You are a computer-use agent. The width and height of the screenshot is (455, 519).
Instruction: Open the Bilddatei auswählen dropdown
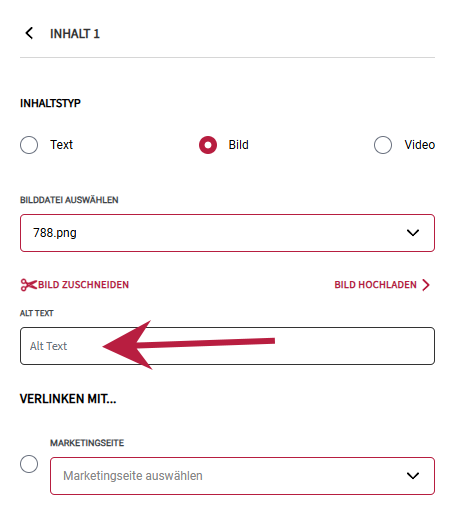click(x=227, y=233)
